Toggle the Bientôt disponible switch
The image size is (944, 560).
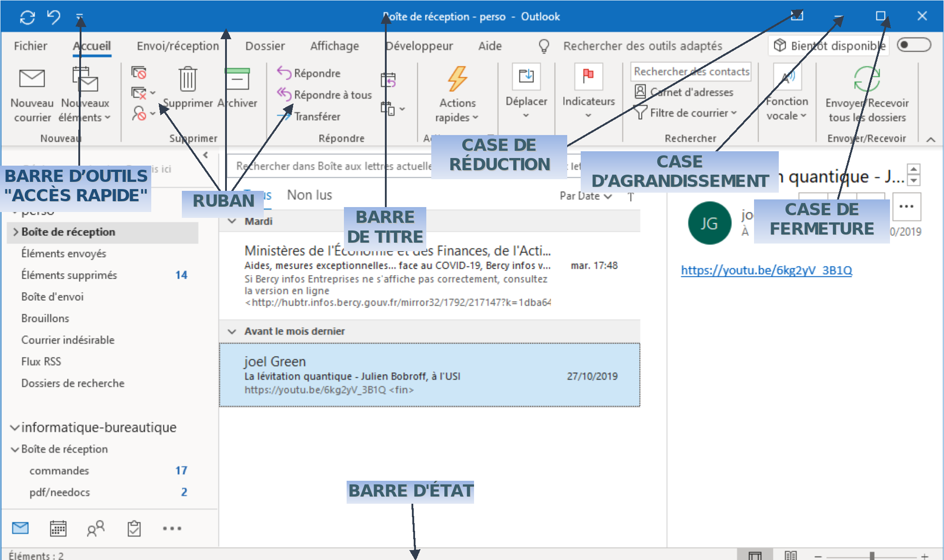(x=913, y=45)
